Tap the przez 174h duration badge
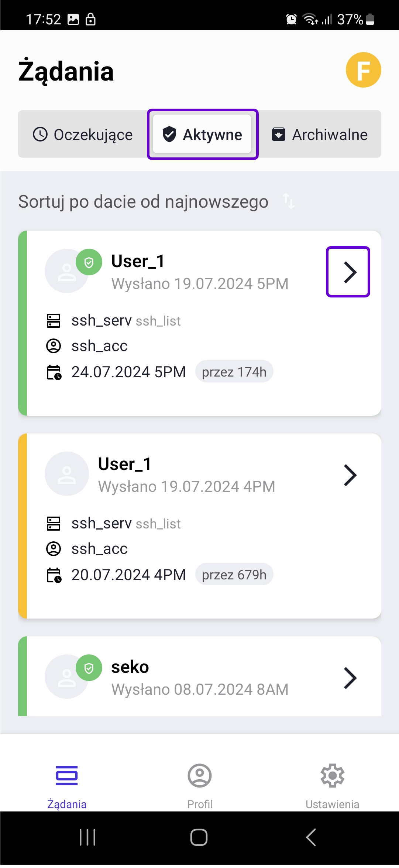This screenshot has width=399, height=868. tap(234, 372)
